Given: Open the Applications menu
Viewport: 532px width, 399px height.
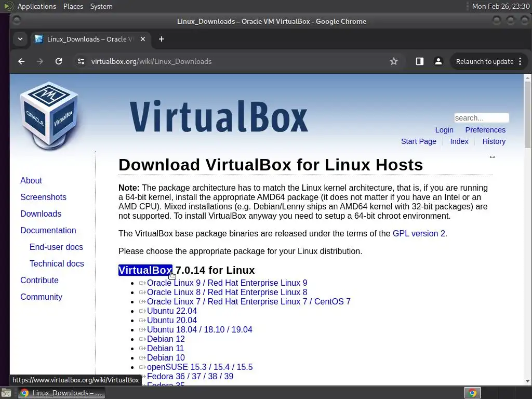Looking at the screenshot, I should click(37, 6).
